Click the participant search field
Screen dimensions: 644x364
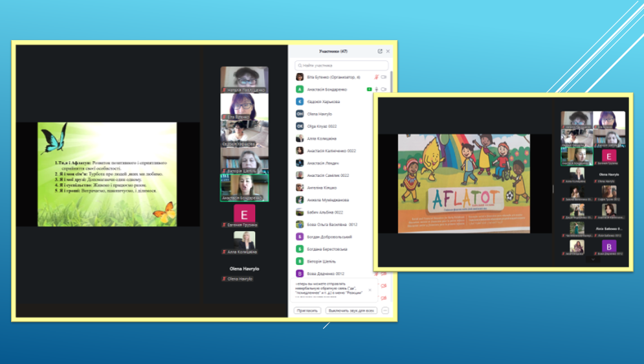pos(342,65)
